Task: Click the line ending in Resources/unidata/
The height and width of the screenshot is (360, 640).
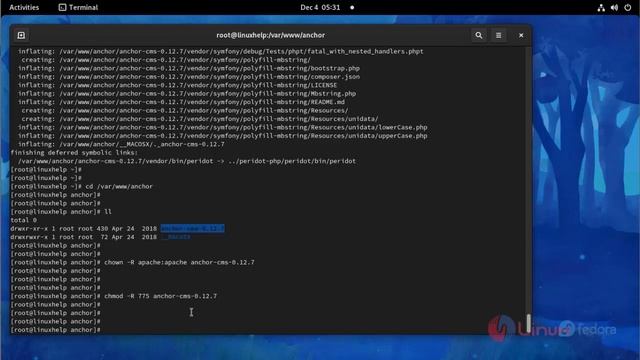Action: (200, 119)
